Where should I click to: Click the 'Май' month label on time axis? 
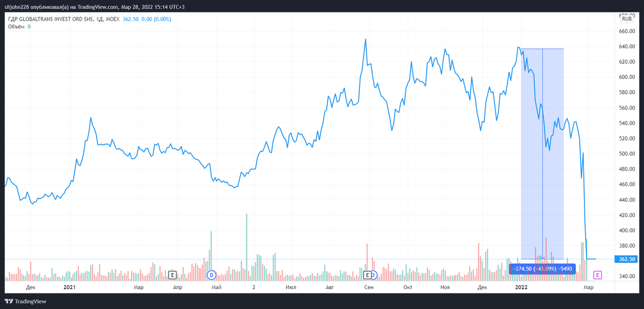click(x=217, y=288)
